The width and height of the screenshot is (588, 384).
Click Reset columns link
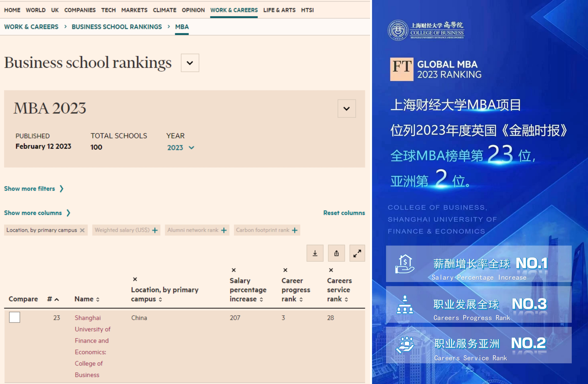[x=344, y=213]
